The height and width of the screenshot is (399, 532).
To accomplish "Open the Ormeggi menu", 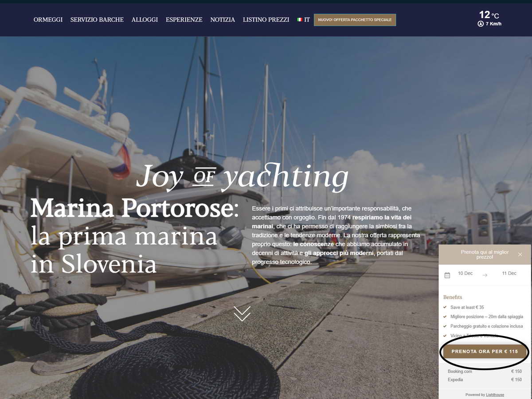I will pyautogui.click(x=48, y=20).
